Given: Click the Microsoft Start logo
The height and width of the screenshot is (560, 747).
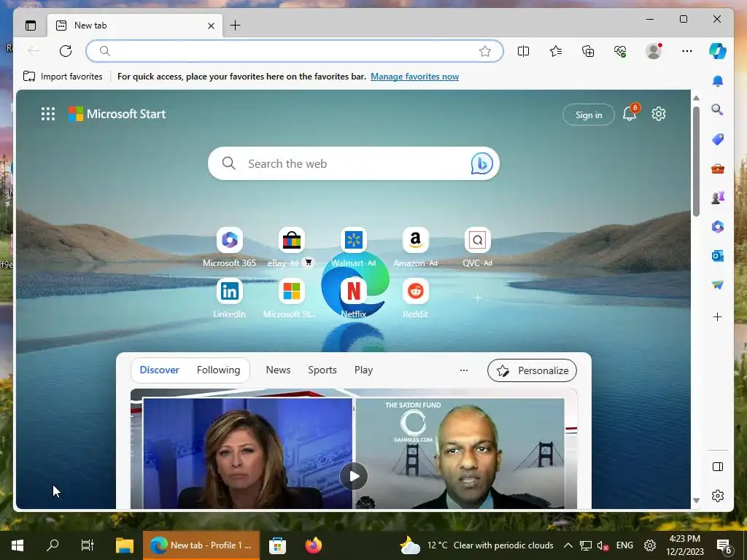Looking at the screenshot, I should (x=117, y=114).
